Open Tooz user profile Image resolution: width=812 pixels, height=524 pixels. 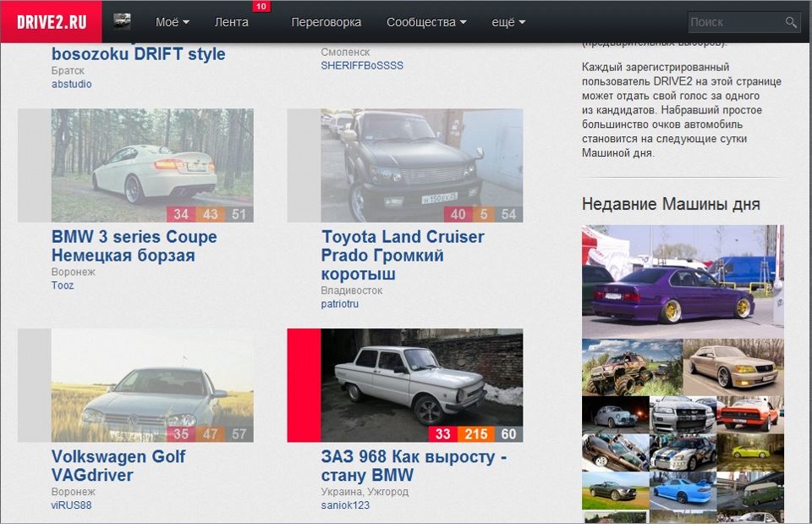63,285
